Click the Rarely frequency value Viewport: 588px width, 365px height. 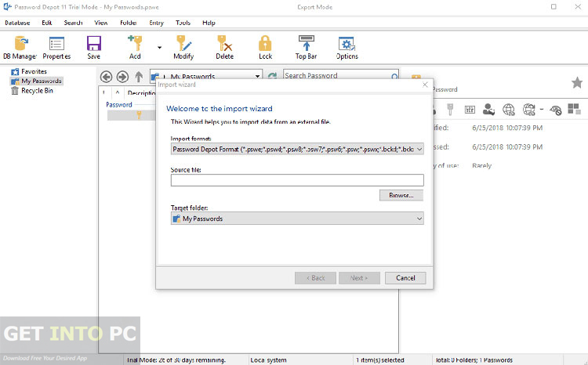pos(481,165)
